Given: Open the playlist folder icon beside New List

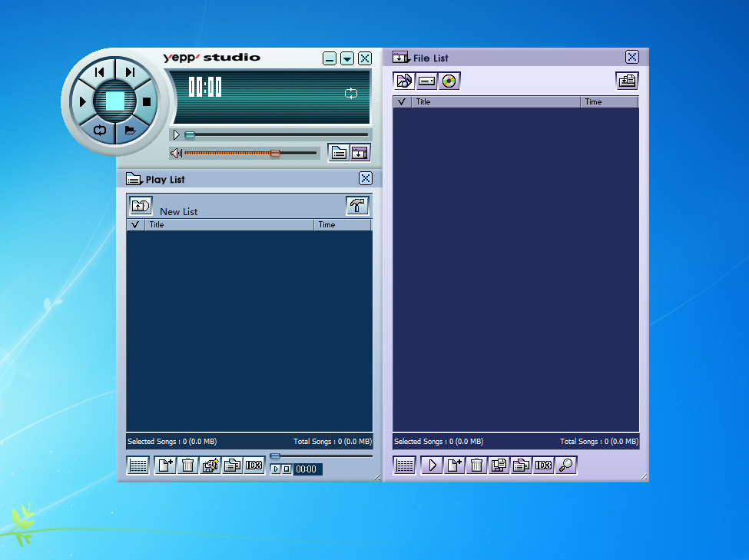Looking at the screenshot, I should (x=141, y=206).
